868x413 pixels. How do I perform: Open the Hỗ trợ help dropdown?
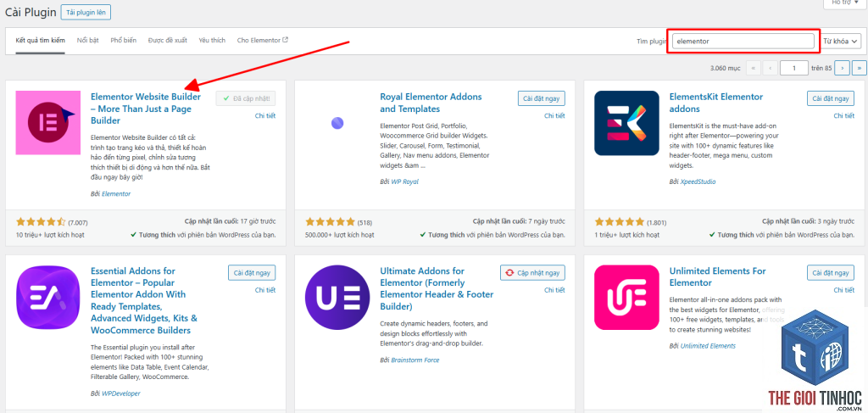click(843, 3)
